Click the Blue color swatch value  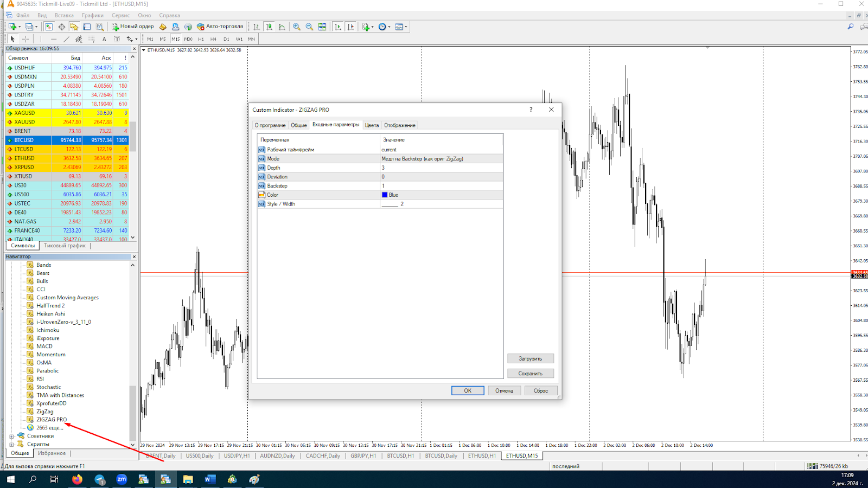391,195
